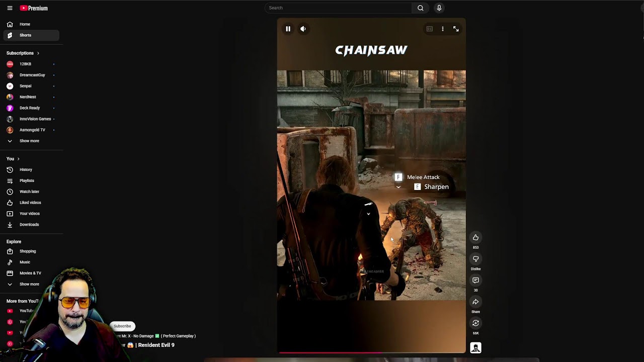Subscribe to the Short's channel
Viewport: 644px width, 362px height.
coord(122,326)
